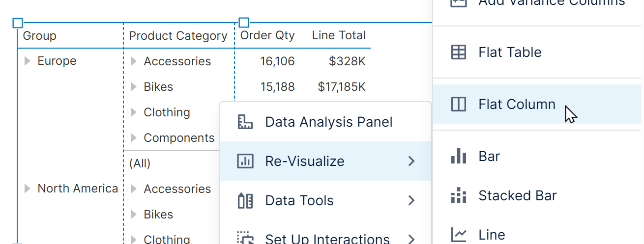
Task: Open the Data Tools submenu arrow
Action: point(411,200)
